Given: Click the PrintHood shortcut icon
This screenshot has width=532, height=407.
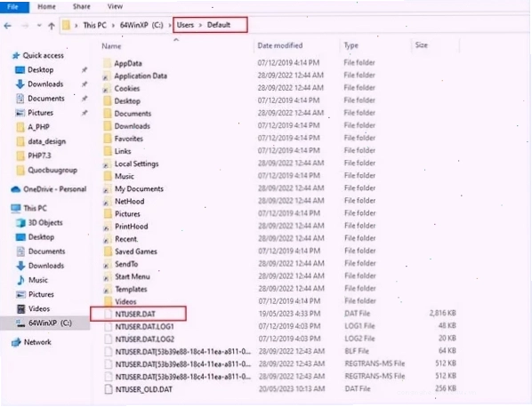Looking at the screenshot, I should coord(108,227).
